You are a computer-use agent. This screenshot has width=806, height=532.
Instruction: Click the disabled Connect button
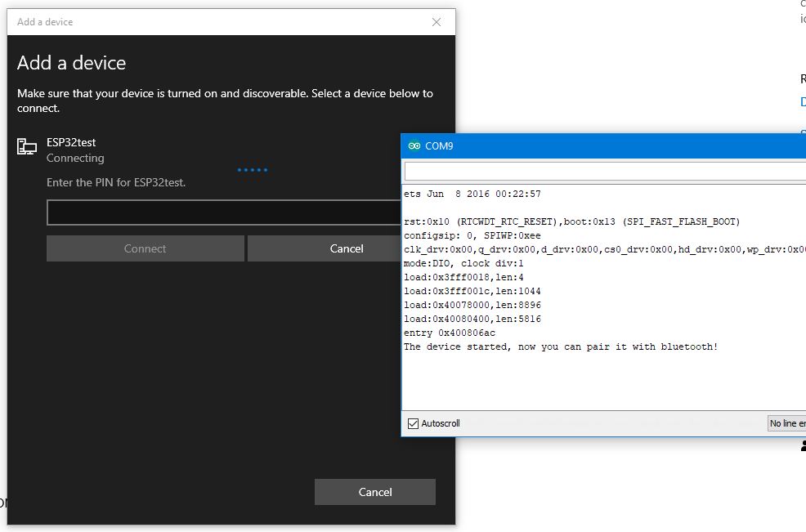coord(145,248)
